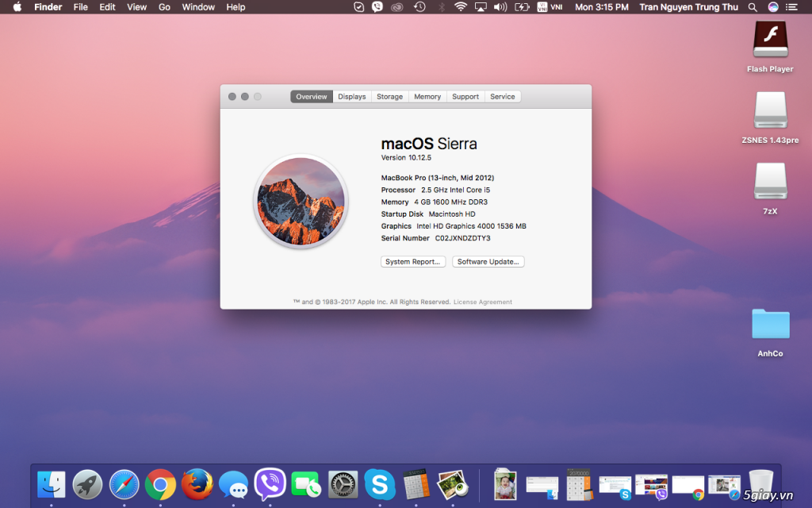The width and height of the screenshot is (812, 508).
Task: Open the Edit menu
Action: coord(107,7)
